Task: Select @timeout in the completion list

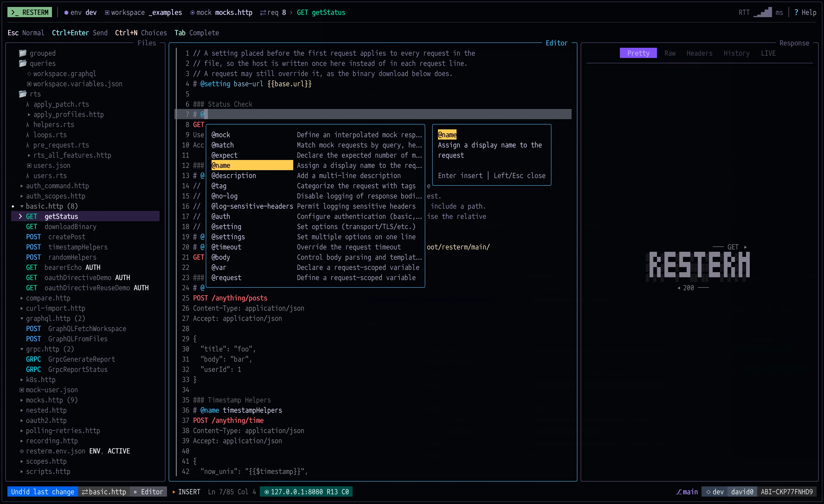Action: 315,247
